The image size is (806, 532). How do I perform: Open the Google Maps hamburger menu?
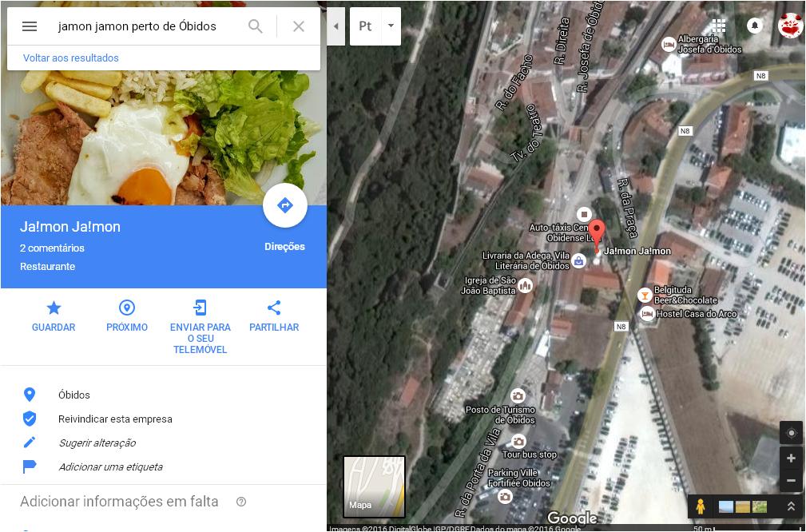(30, 26)
